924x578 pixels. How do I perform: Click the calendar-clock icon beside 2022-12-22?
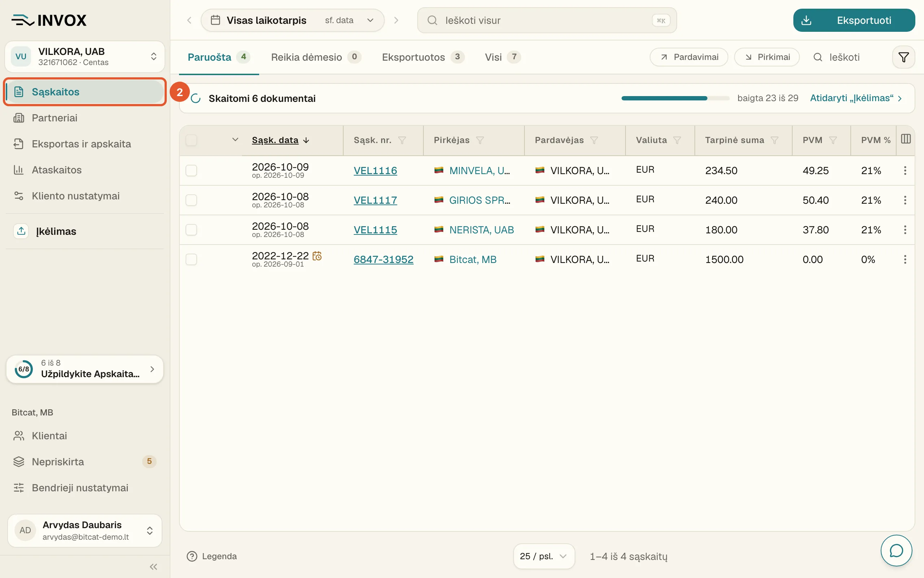pos(317,256)
